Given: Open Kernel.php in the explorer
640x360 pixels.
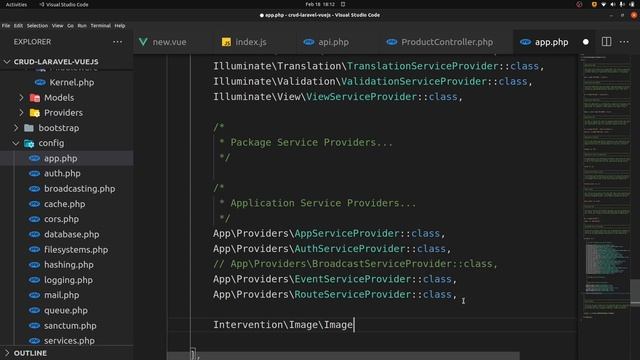Looking at the screenshot, I should [71, 82].
